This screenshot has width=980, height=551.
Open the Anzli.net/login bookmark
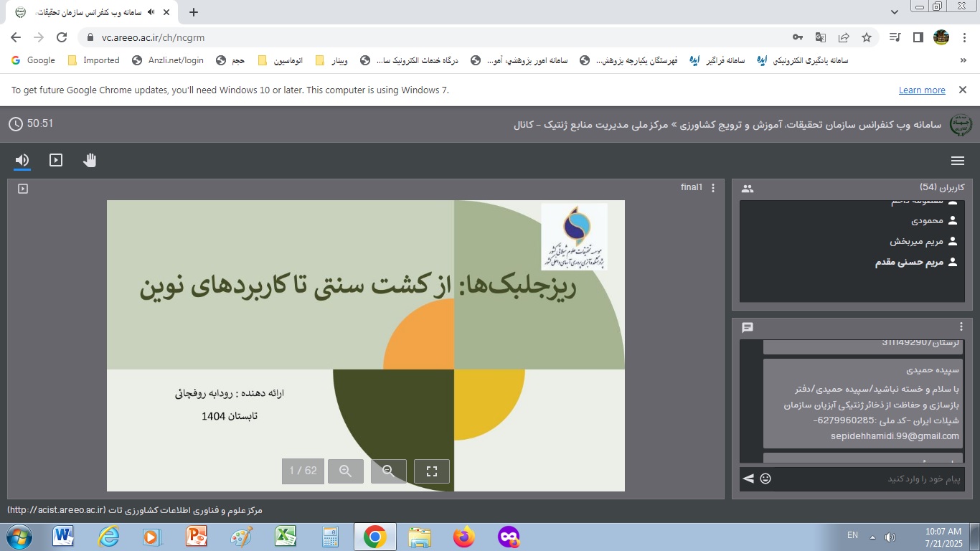tap(168, 60)
